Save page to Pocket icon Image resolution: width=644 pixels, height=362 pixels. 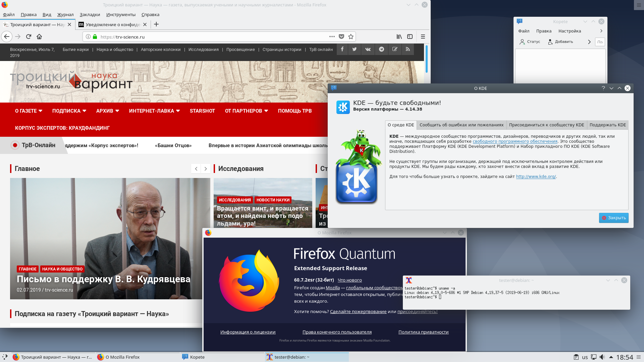click(x=341, y=37)
